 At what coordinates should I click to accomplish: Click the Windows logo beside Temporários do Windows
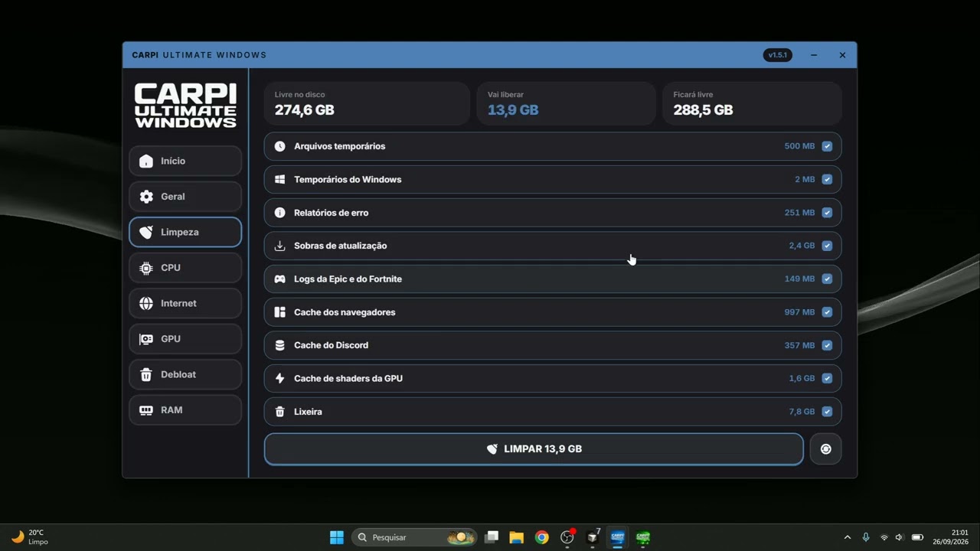pyautogui.click(x=280, y=179)
